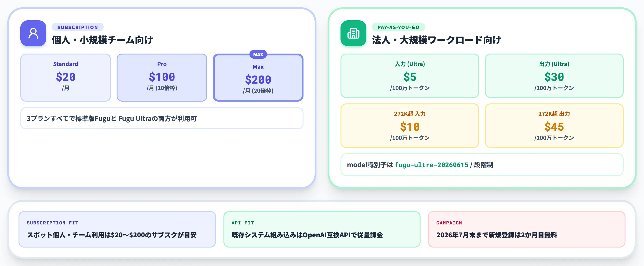Click the fugu-ultra-20260615 model identifier

431,165
